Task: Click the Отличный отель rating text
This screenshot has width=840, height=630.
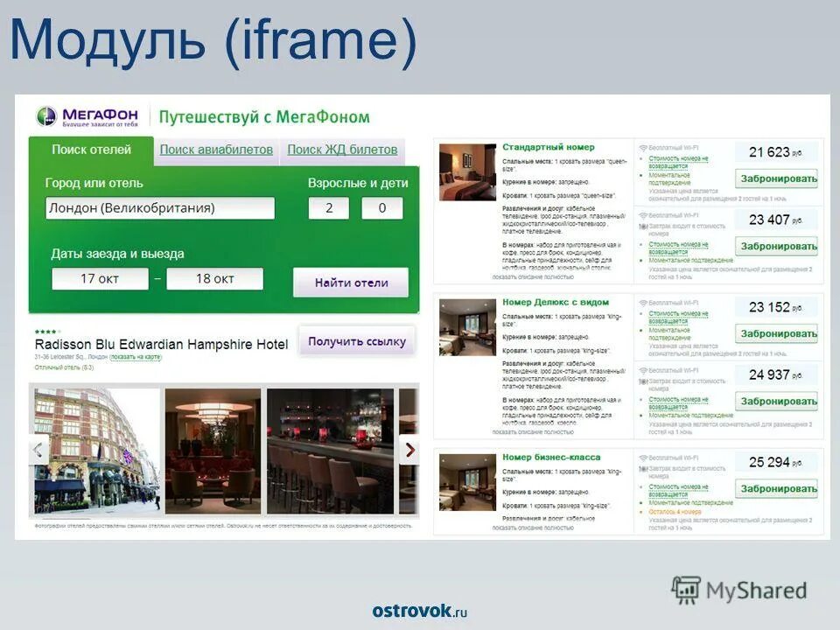Action: 64,367
